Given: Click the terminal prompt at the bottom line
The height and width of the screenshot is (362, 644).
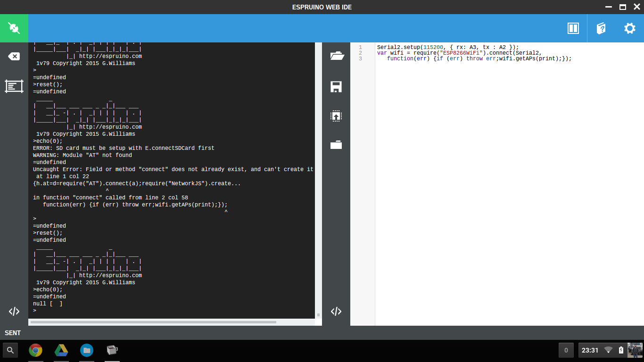Looking at the screenshot, I should 35,311.
